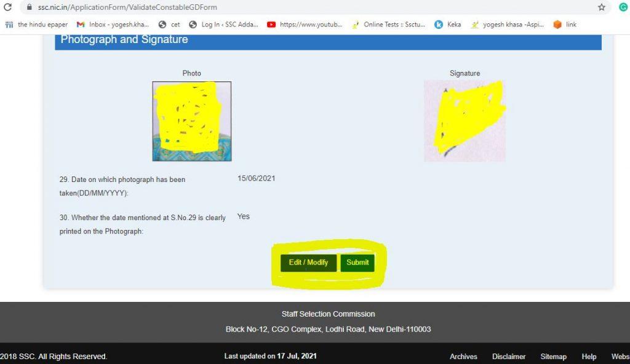The height and width of the screenshot is (364, 630).
Task: Click the Edit / Modify button
Action: pos(308,263)
